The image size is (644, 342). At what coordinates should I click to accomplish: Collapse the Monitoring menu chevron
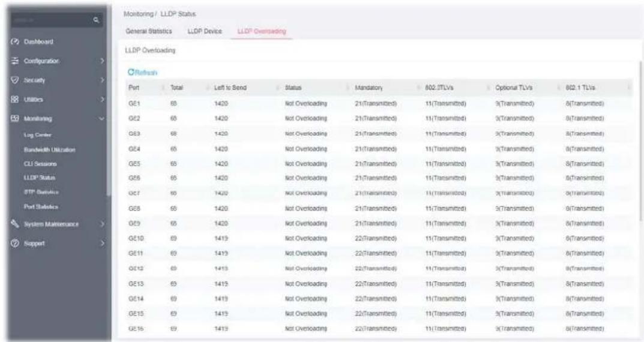(102, 119)
